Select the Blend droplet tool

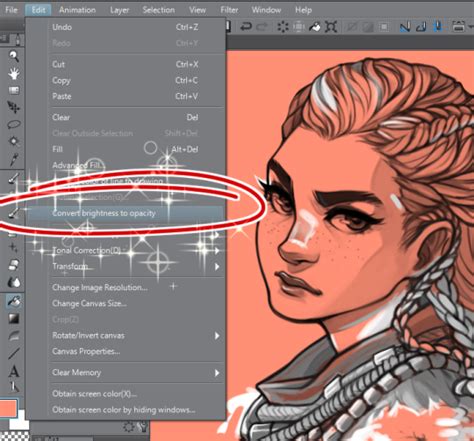(14, 282)
